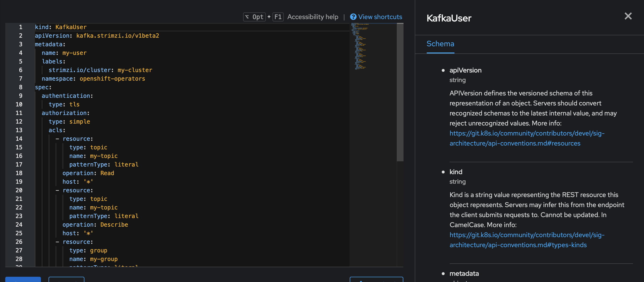The height and width of the screenshot is (282, 644).
Task: Click the View shortcuts link
Action: point(380,17)
